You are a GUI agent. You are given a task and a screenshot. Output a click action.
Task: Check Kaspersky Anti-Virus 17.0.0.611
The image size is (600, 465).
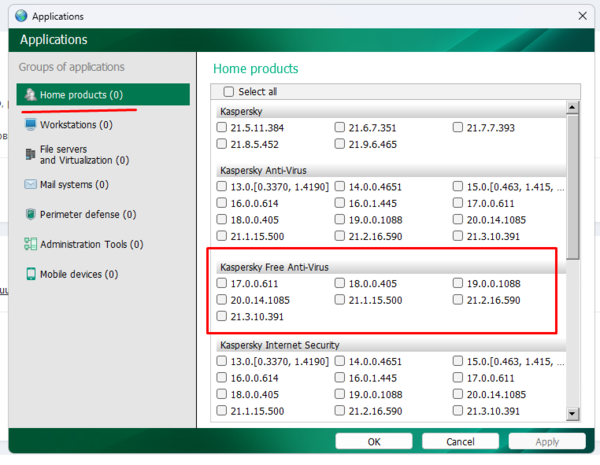[458, 203]
